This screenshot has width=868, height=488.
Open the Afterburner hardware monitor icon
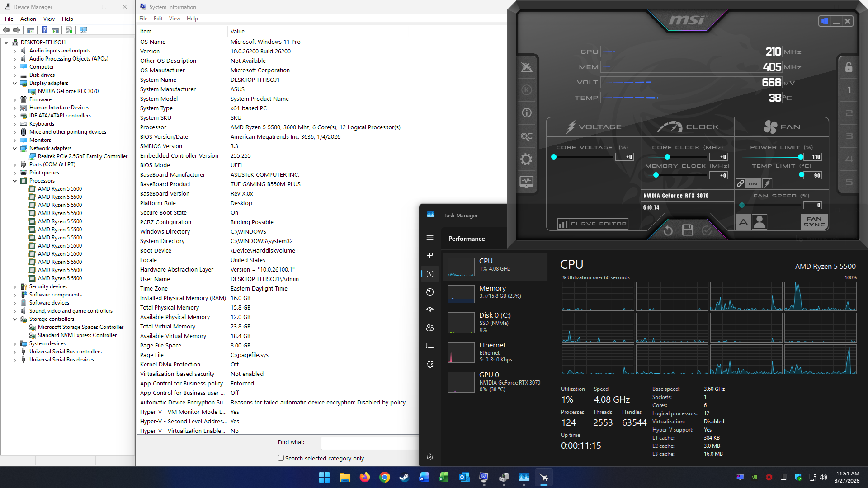pyautogui.click(x=526, y=182)
